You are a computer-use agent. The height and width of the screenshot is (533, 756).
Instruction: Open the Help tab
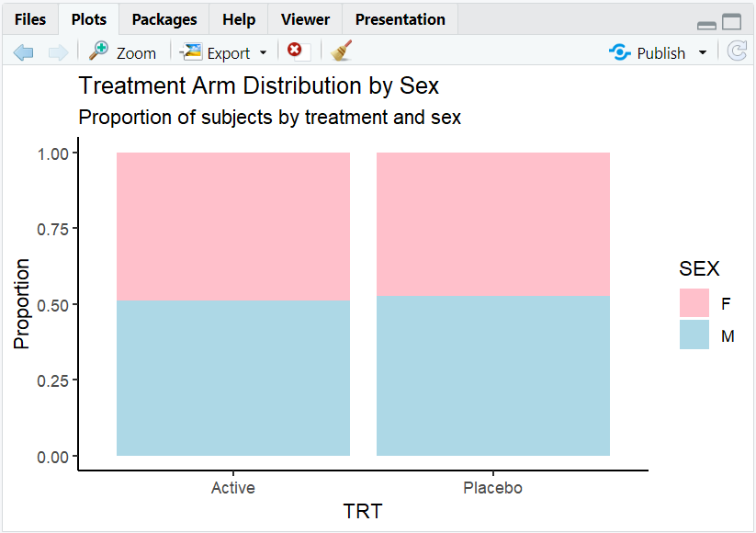tap(238, 18)
